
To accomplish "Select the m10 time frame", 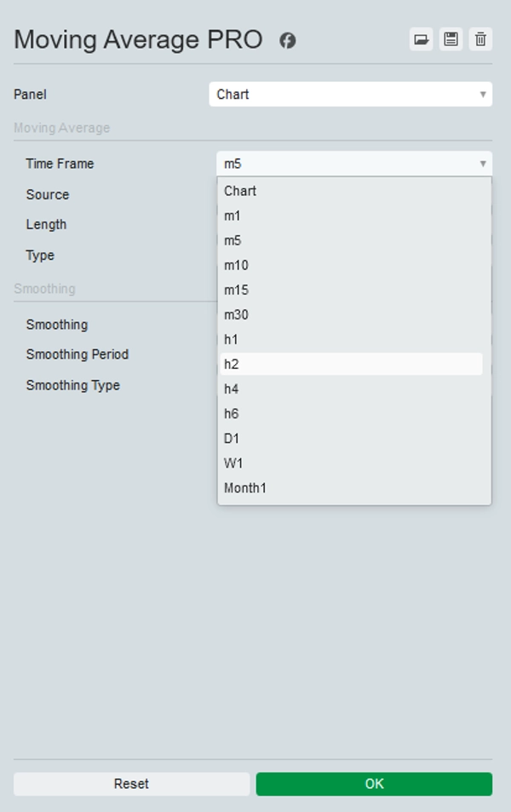I will [236, 265].
